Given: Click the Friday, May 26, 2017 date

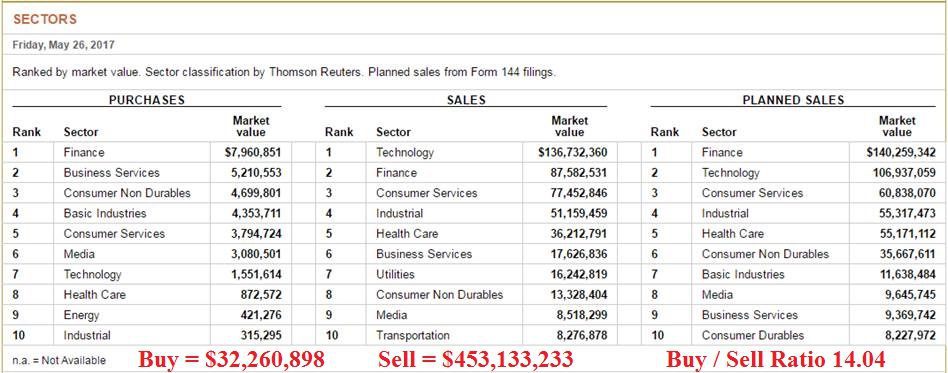Looking at the screenshot, I should pyautogui.click(x=63, y=45).
